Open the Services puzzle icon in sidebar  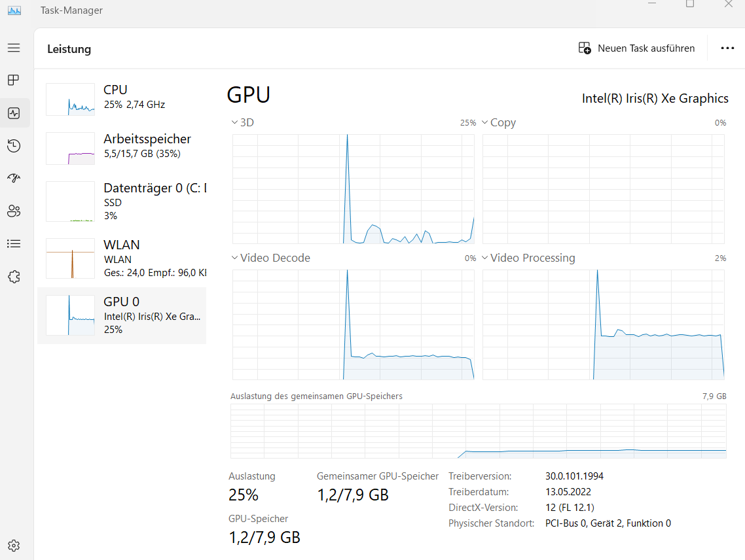(x=14, y=277)
